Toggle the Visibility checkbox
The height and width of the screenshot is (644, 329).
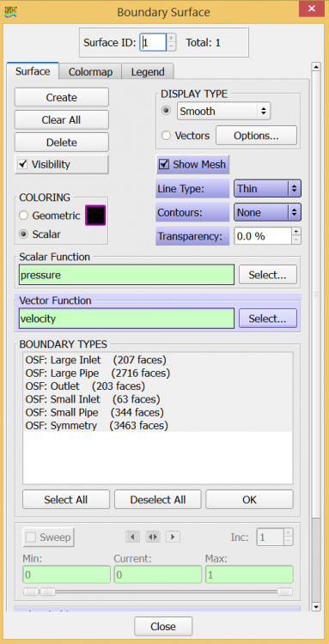pos(22,165)
